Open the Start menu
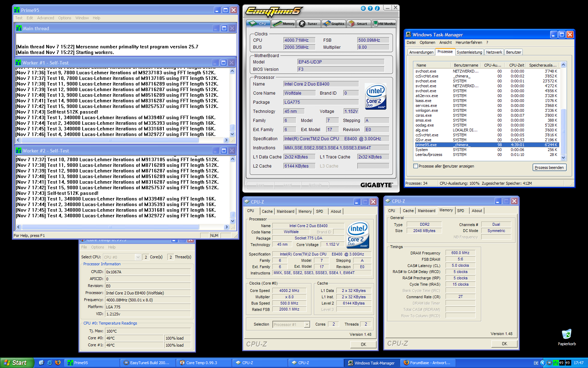588x368 pixels. [17, 363]
